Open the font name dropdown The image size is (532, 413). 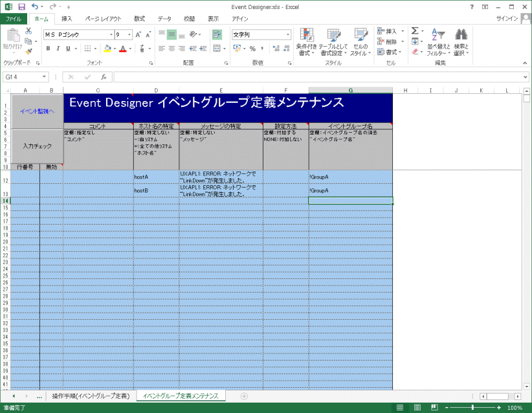(x=111, y=34)
